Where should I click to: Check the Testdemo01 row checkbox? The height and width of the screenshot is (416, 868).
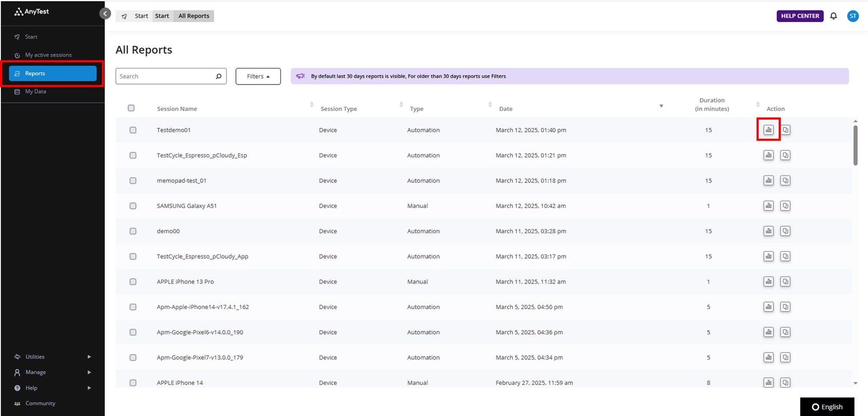133,130
